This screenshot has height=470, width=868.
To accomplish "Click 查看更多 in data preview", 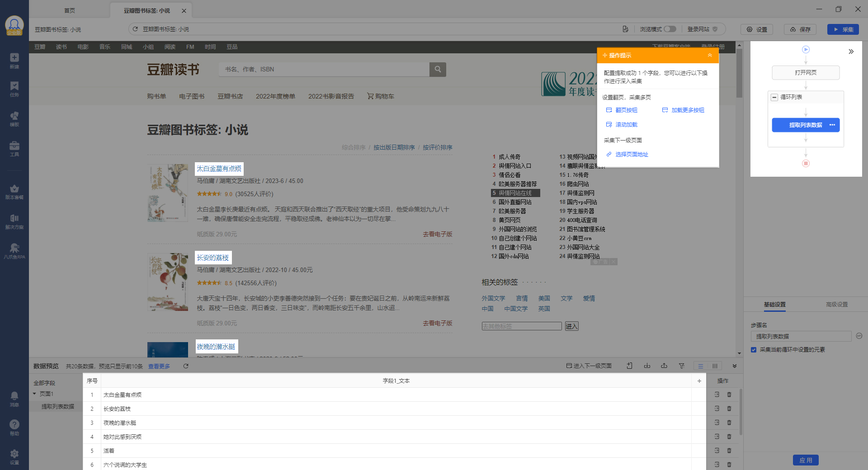I will pyautogui.click(x=159, y=366).
